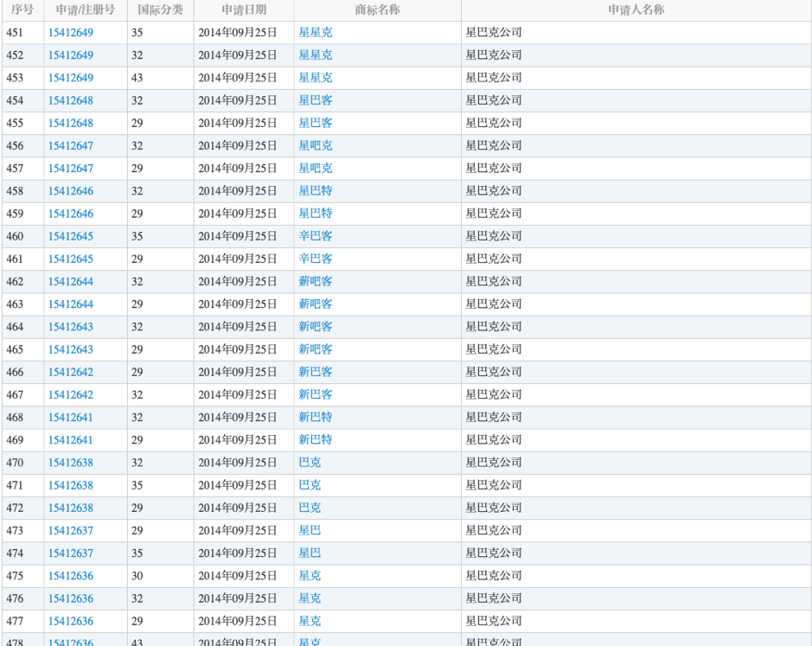Viewport: 812px width, 646px height.
Task: View trademark 星克 in row 476
Action: 310,598
